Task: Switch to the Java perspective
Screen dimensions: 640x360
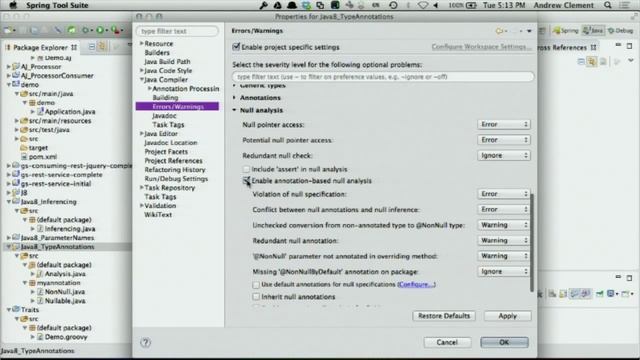Action: click(593, 31)
